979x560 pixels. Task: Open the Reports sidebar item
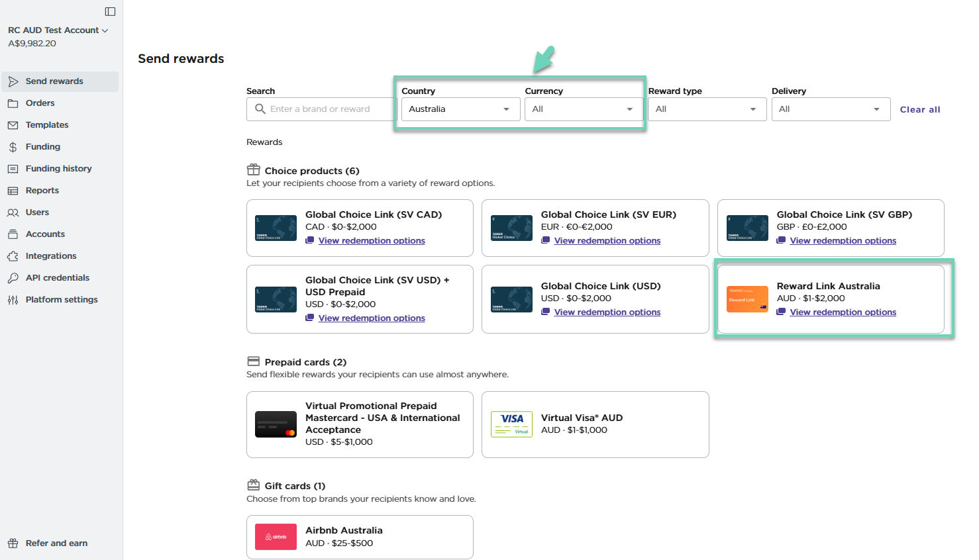pos(42,191)
